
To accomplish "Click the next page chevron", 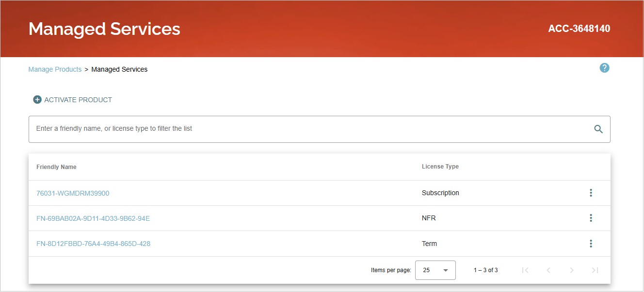I will [x=572, y=270].
